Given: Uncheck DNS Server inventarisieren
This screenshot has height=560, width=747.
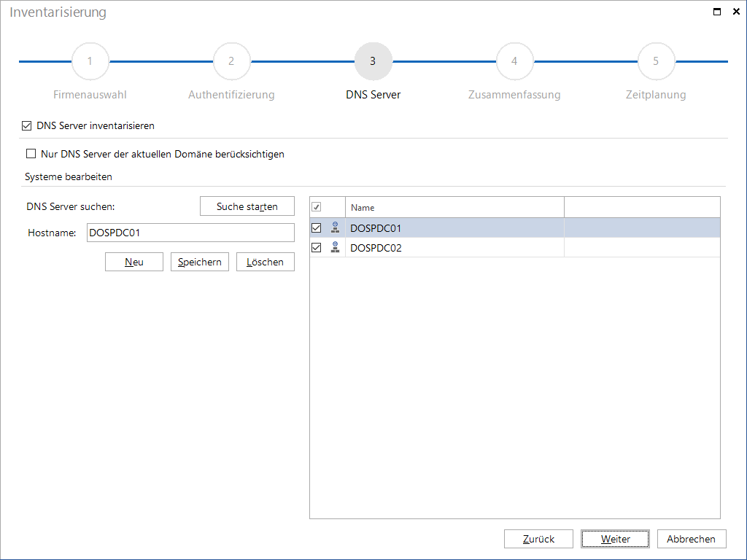Looking at the screenshot, I should 27,125.
